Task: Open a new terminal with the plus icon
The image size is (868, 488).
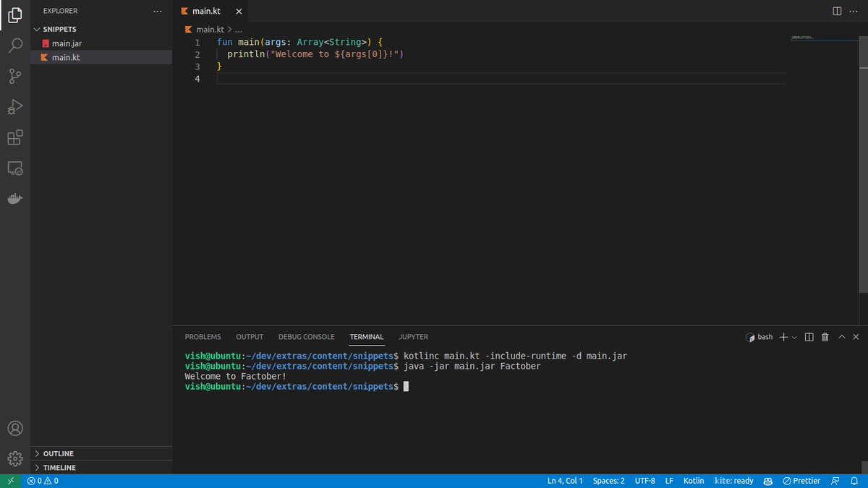Action: pos(785,336)
